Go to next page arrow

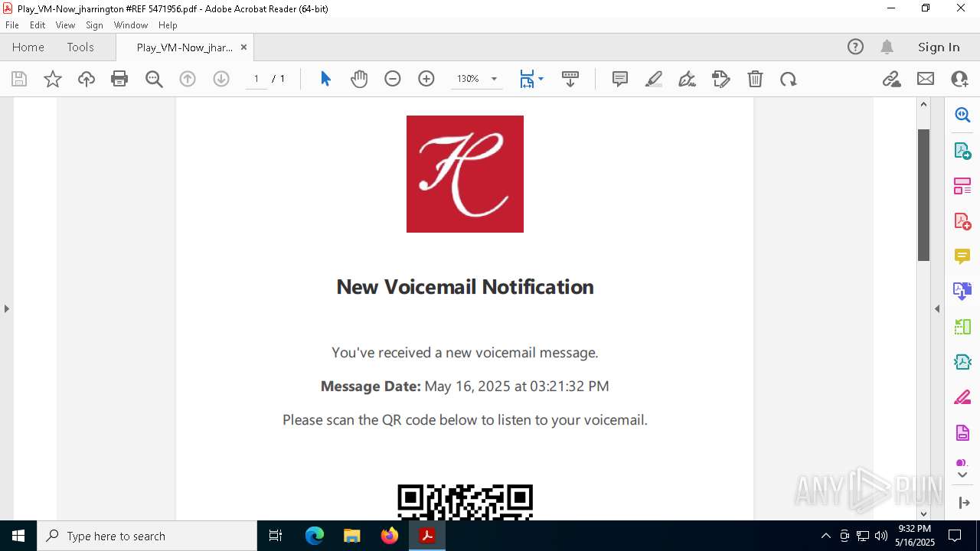[x=221, y=79]
